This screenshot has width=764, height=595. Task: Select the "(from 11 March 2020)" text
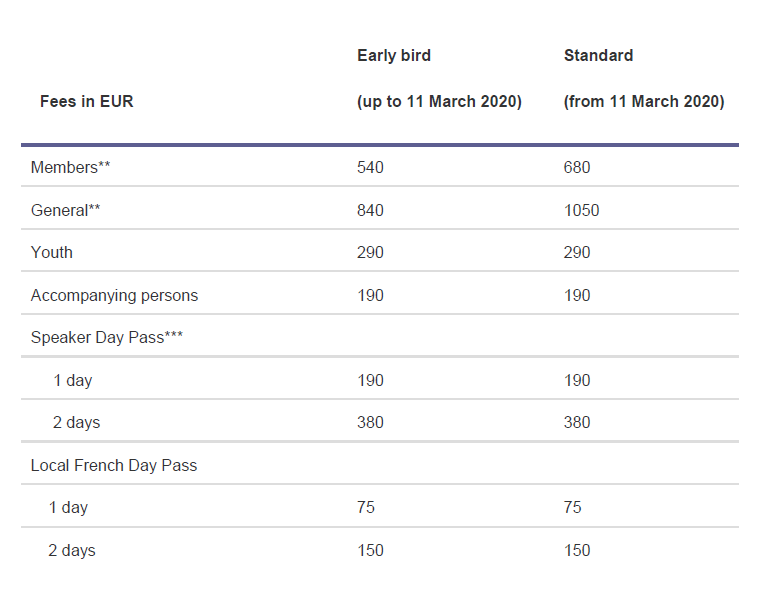(643, 101)
